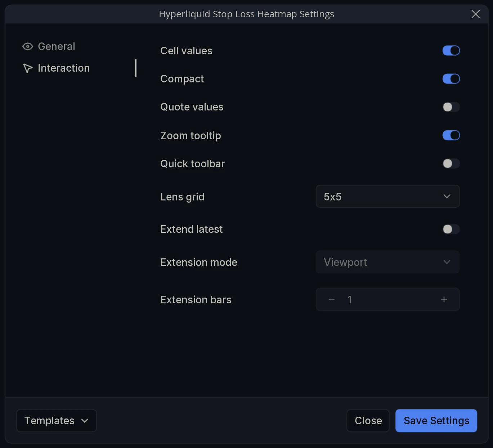Increase Extension bars with the plus button
Viewport: 493px width, 448px height.
(444, 299)
